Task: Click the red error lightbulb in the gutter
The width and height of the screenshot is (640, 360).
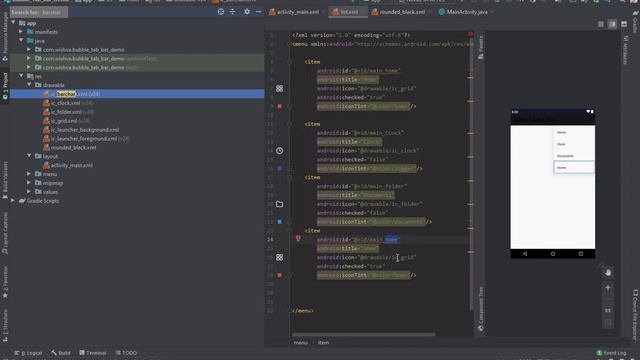Action: click(298, 238)
